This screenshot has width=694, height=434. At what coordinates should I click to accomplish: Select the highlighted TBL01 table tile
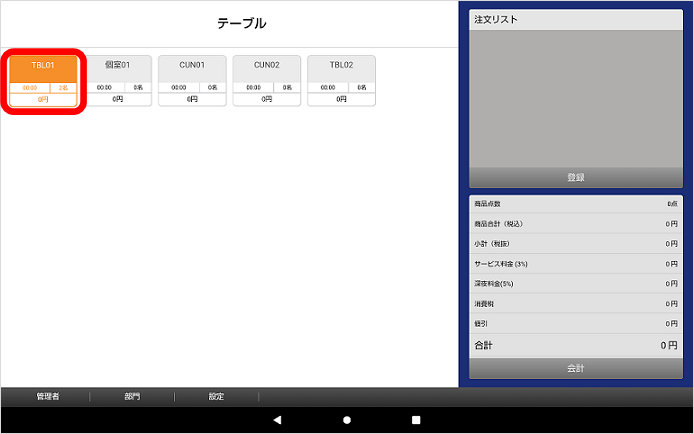[x=43, y=80]
